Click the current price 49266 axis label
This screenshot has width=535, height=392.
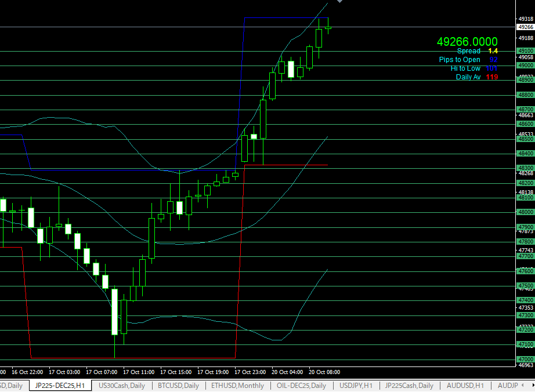click(x=525, y=27)
